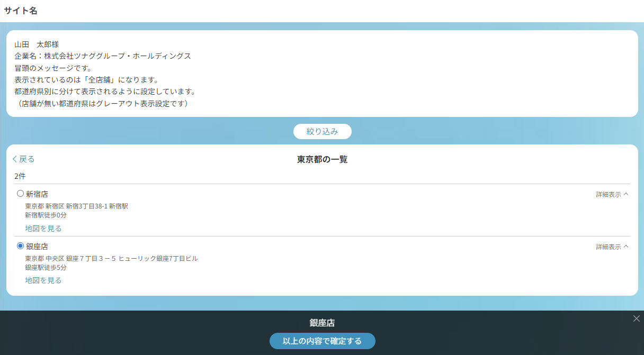The width and height of the screenshot is (644, 355).
Task: Click the up-chevron icon on 新宿店 row
Action: coord(626,194)
